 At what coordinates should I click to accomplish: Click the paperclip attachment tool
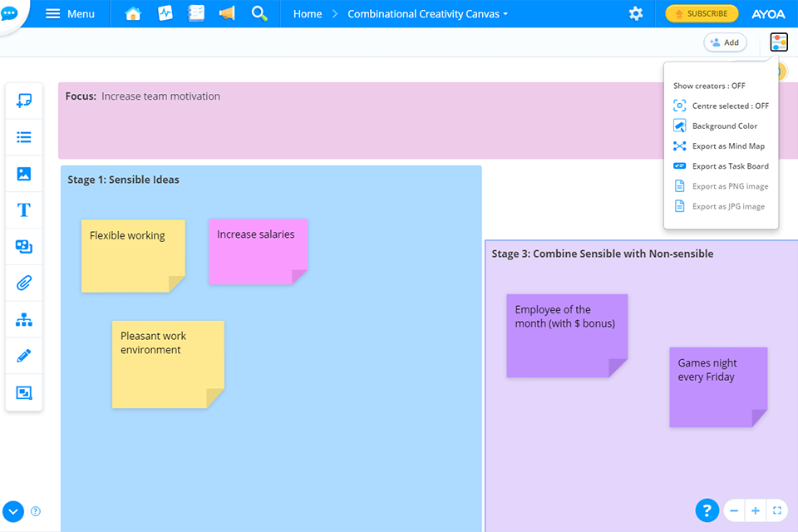point(24,283)
